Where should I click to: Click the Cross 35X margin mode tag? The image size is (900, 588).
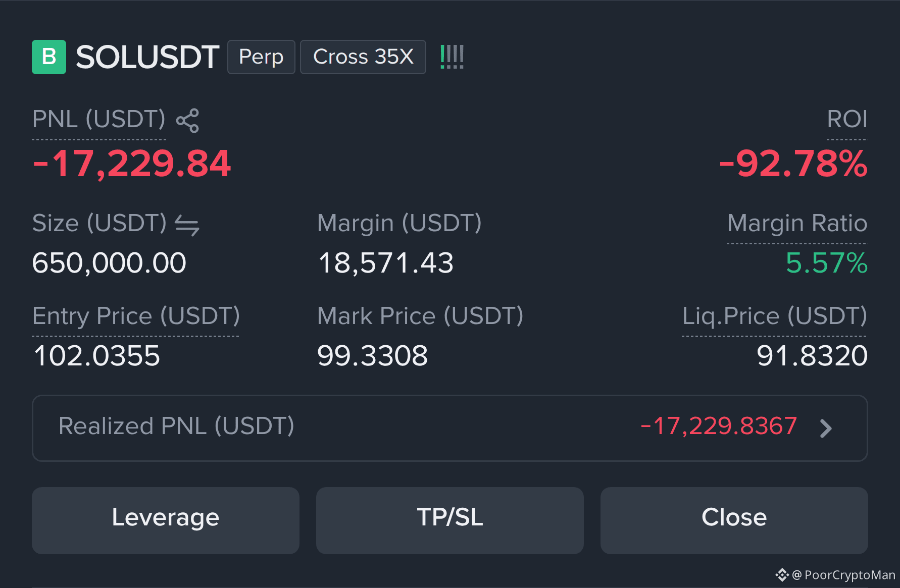click(x=363, y=57)
